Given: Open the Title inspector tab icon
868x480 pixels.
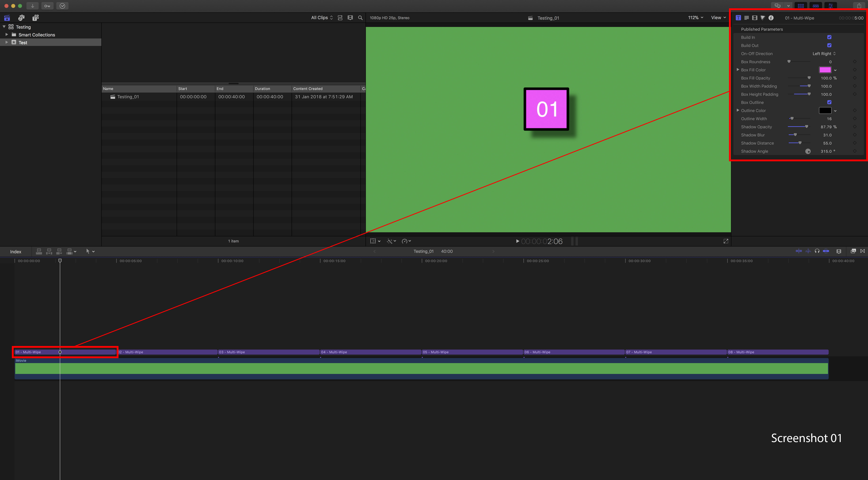Looking at the screenshot, I should [x=738, y=18].
